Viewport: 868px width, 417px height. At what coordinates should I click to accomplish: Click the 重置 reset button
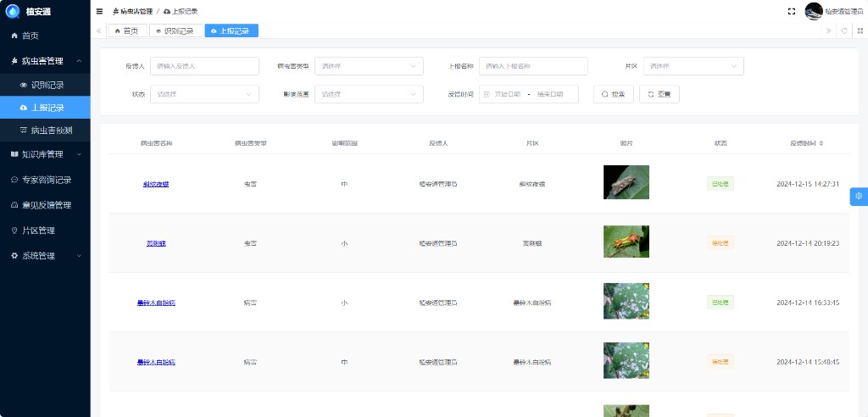(659, 94)
